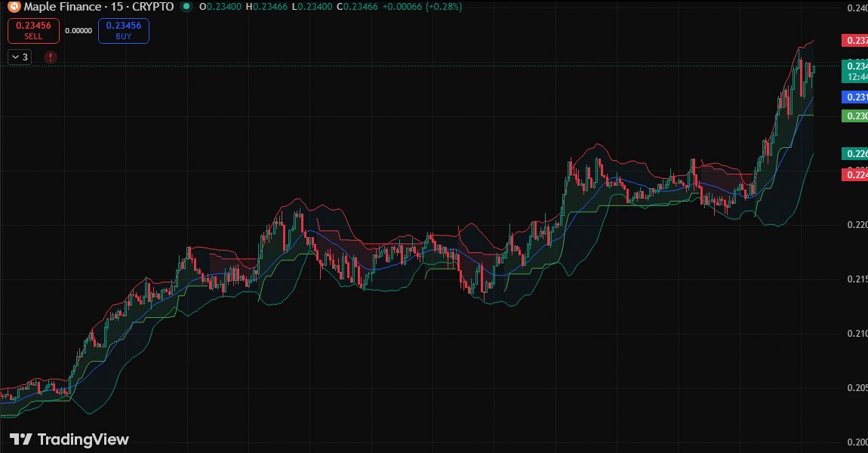This screenshot has height=453, width=868.
Task: Open the Maple Finance symbol title
Action: coord(99,7)
